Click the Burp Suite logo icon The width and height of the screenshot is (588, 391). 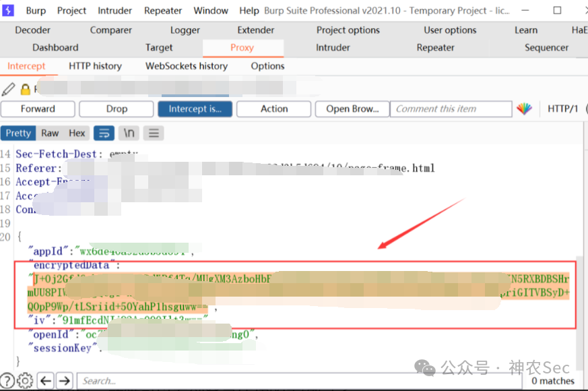click(8, 10)
